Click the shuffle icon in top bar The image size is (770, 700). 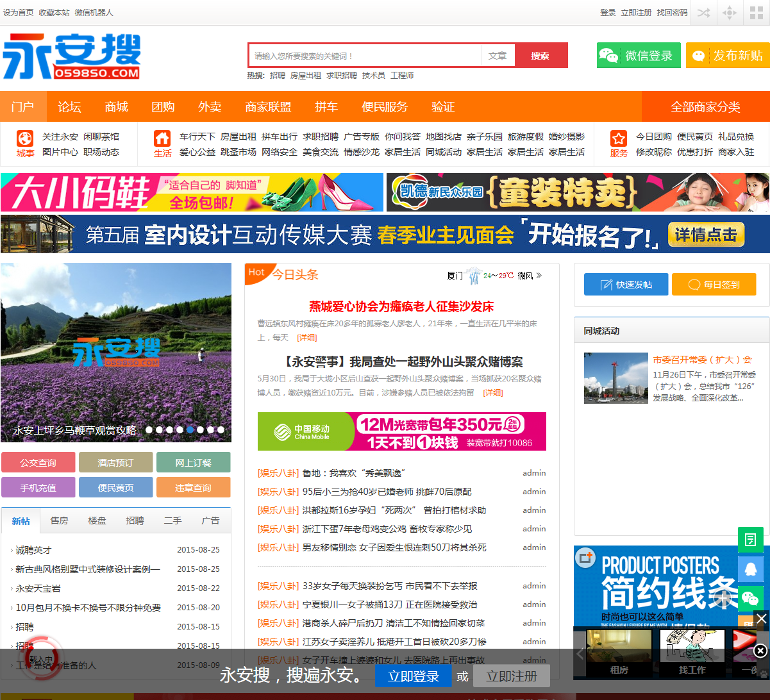(703, 13)
